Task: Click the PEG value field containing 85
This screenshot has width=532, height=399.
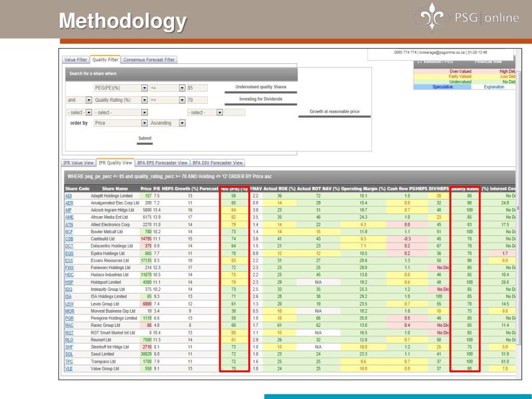Action: point(197,88)
